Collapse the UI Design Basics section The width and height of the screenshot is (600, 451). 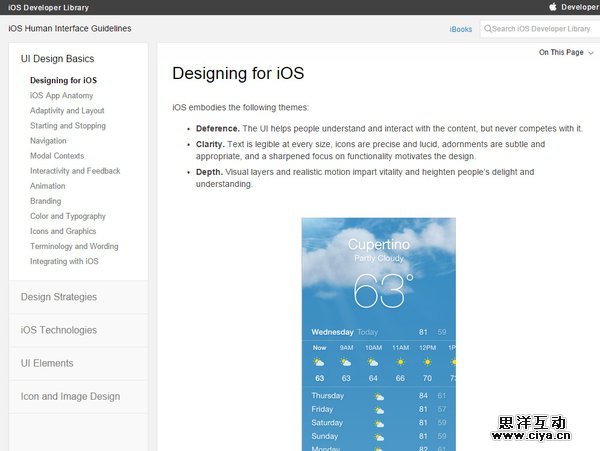(57, 59)
